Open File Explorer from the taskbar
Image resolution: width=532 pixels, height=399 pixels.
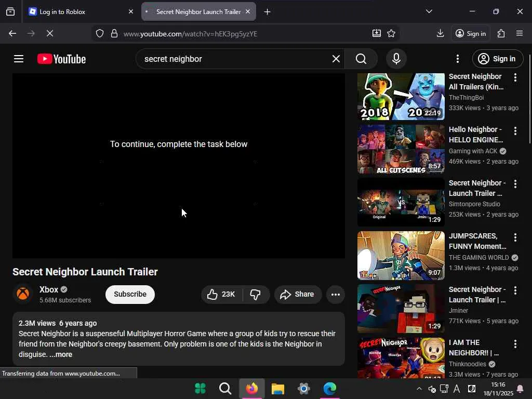pyautogui.click(x=278, y=388)
